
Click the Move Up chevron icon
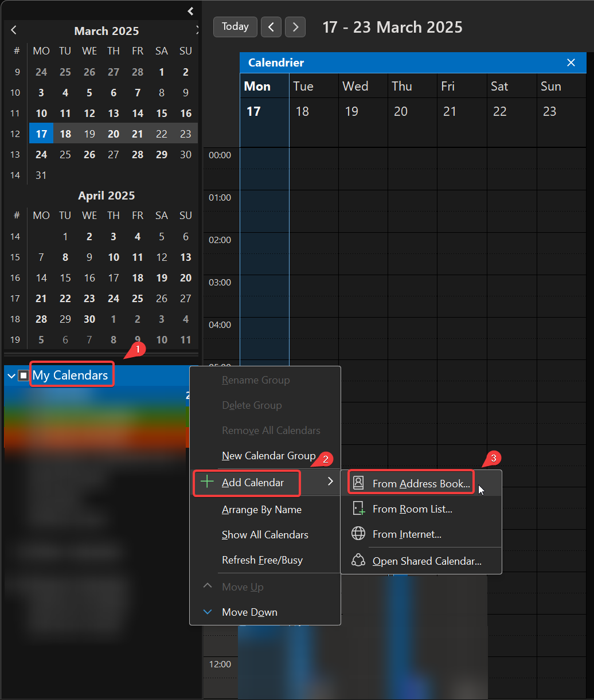click(x=208, y=586)
